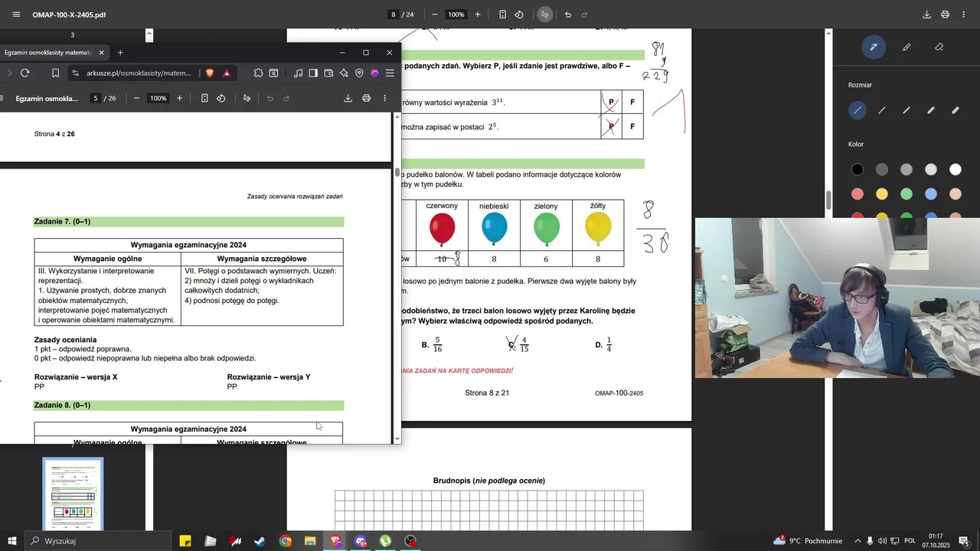980x551 pixels.
Task: Open the media control music note icon
Action: [298, 73]
